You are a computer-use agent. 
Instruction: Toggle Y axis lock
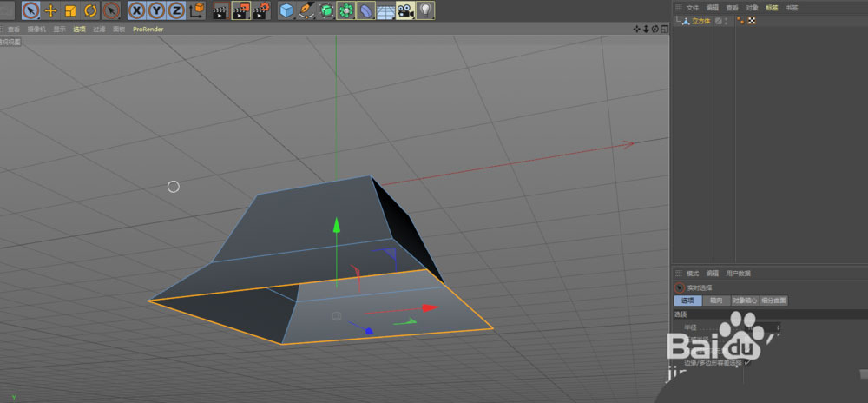tap(156, 10)
